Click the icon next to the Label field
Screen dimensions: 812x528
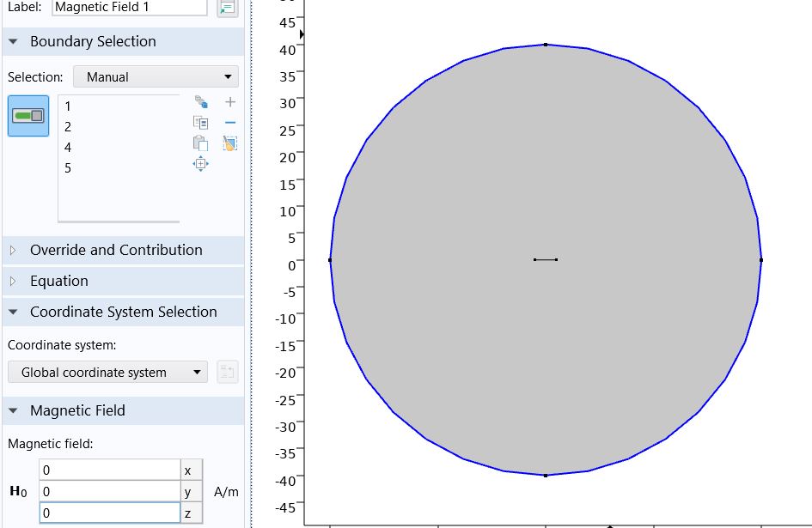226,8
